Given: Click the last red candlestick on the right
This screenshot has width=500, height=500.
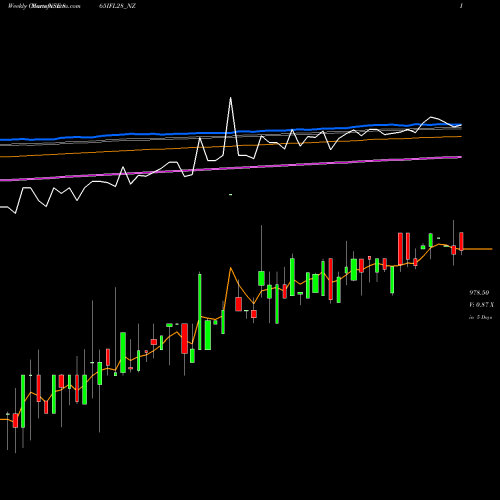Looking at the screenshot, I should coord(461,241).
